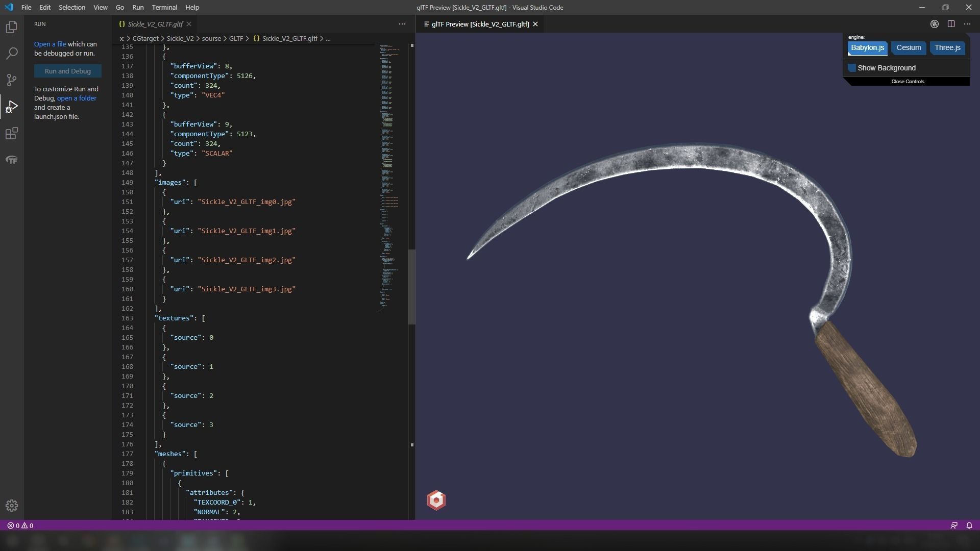This screenshot has height=551, width=980.
Task: Open errors and warnings in status bar
Action: [20, 525]
